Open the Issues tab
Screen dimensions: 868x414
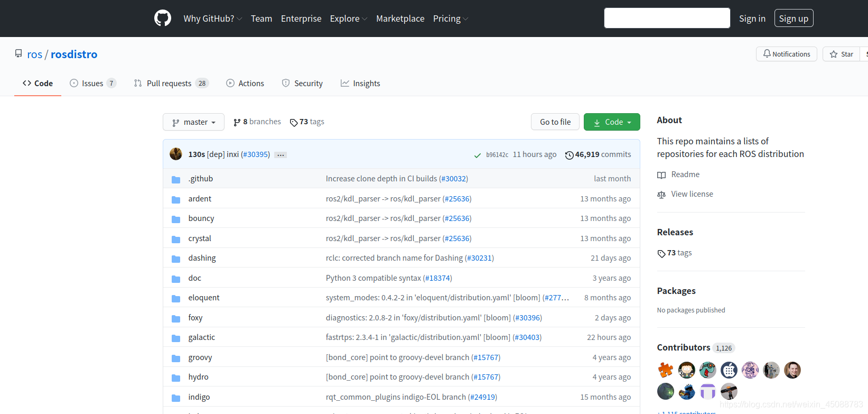tap(93, 84)
